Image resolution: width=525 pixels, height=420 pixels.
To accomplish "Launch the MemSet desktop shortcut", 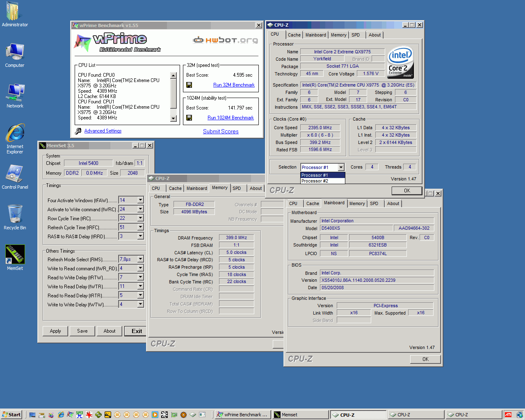I will click(15, 258).
